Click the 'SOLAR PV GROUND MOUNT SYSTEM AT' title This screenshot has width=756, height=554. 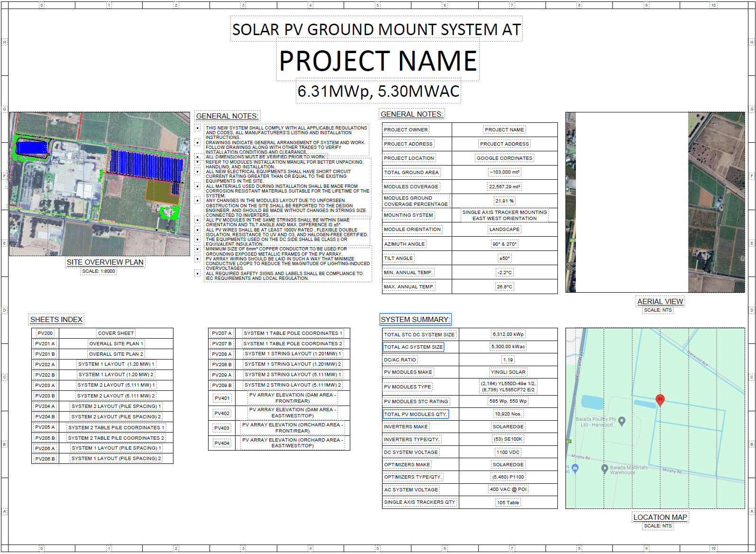(x=376, y=29)
